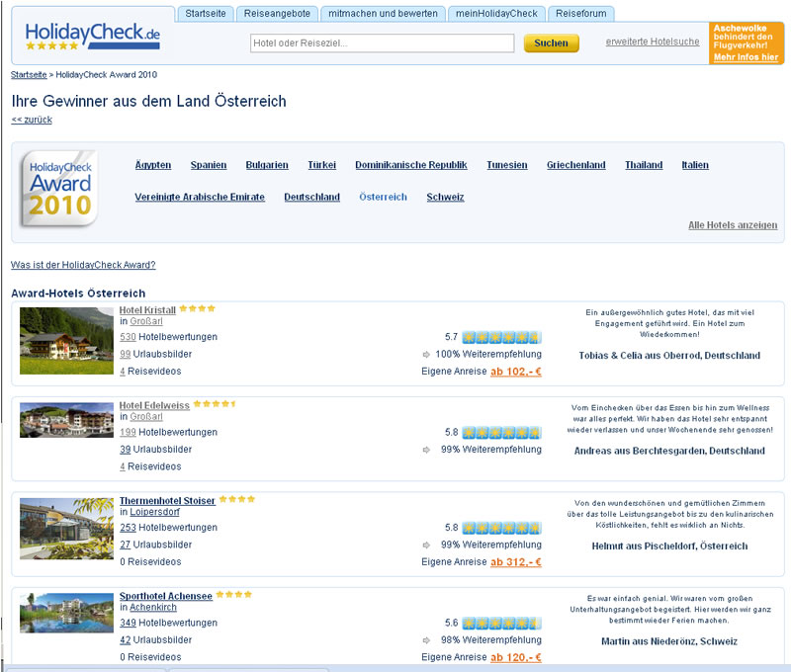Click the sun rating bar for Thermenhotel Stoiser
Viewport: 791px width, 672px height.
coord(501,528)
